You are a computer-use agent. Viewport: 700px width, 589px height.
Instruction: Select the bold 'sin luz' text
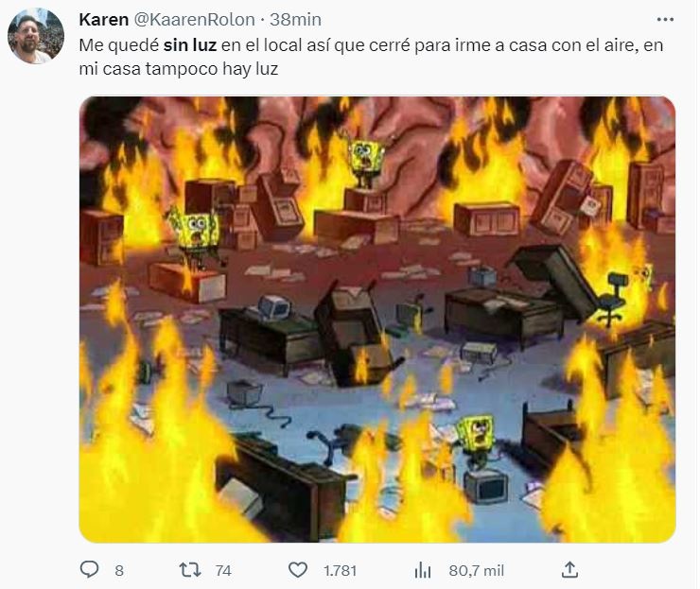pos(190,45)
